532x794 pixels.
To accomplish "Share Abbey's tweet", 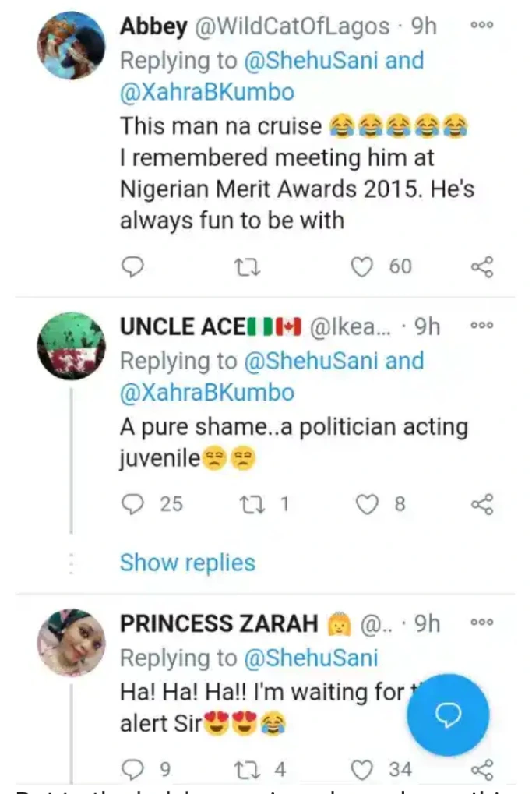I will point(482,267).
